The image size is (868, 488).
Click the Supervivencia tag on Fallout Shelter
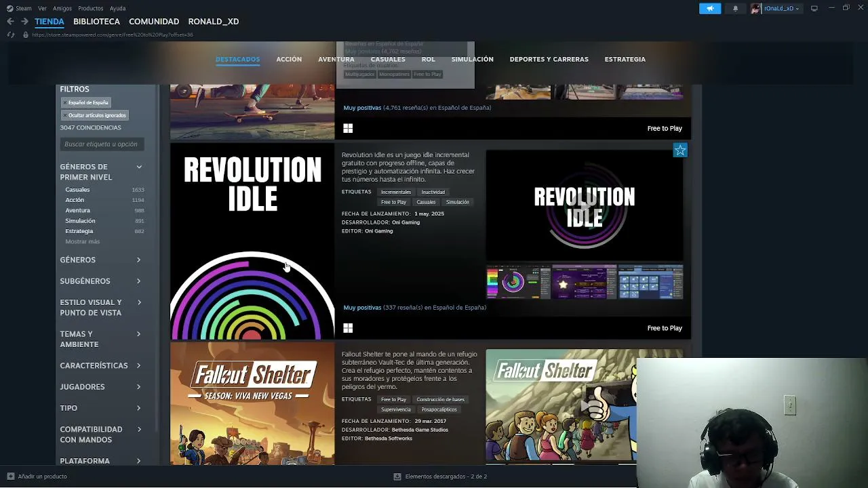click(396, 409)
